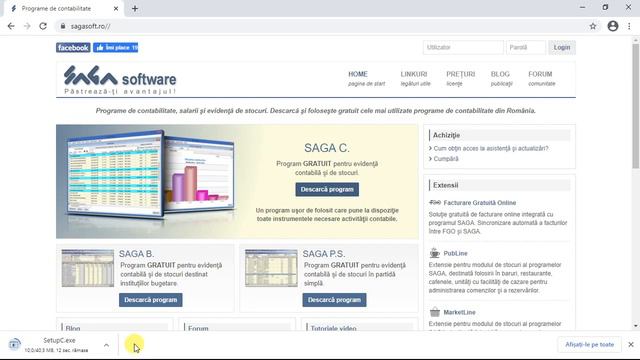Click the site lock icon in address bar

[62, 26]
